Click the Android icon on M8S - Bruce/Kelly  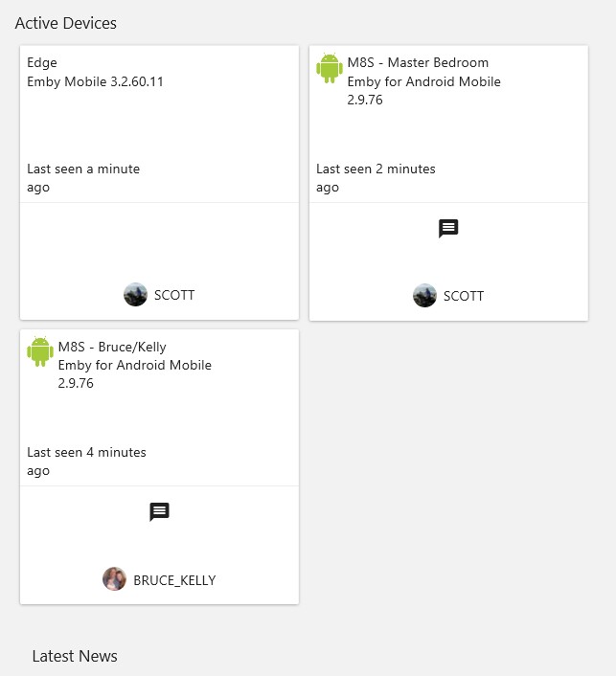[x=40, y=351]
